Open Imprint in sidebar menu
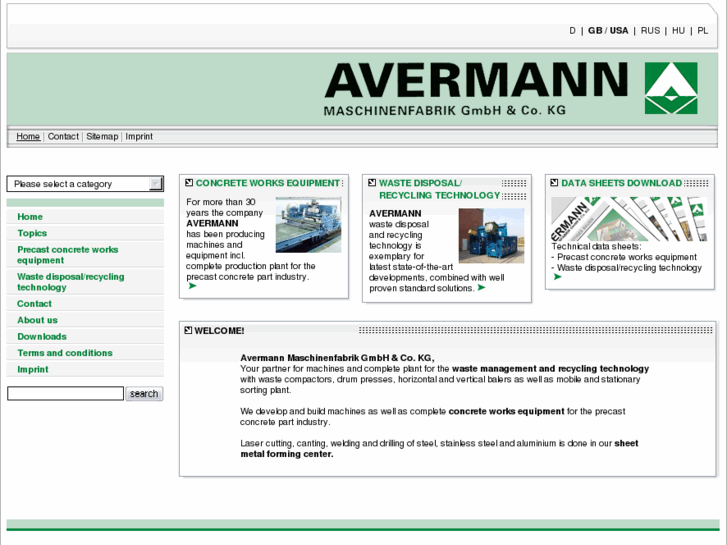This screenshot has height=545, width=727. [85, 369]
